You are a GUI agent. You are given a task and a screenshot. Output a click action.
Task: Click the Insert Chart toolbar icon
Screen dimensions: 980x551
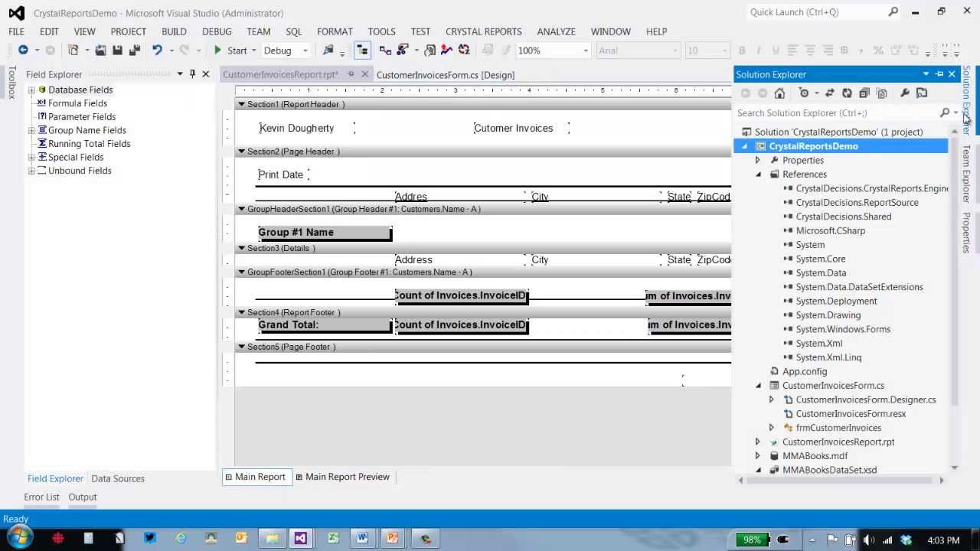coord(446,51)
